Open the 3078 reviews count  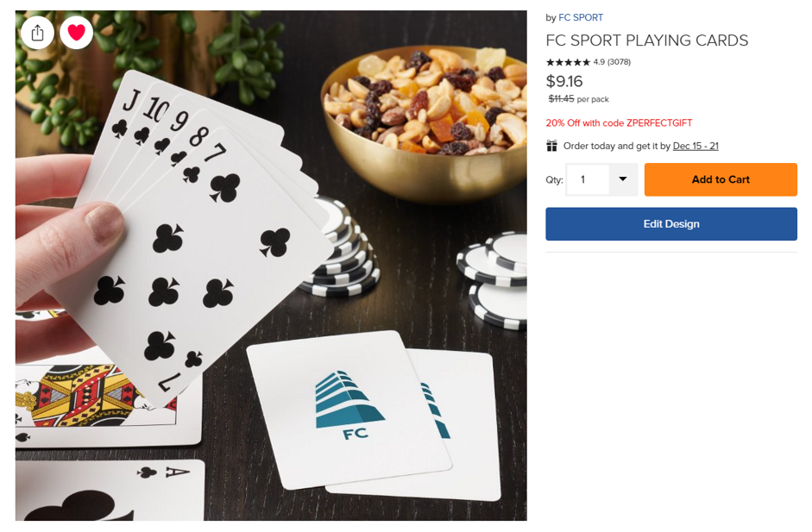[619, 62]
